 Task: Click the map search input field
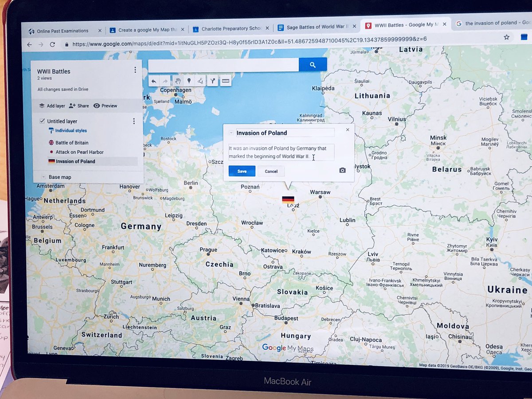pos(223,65)
